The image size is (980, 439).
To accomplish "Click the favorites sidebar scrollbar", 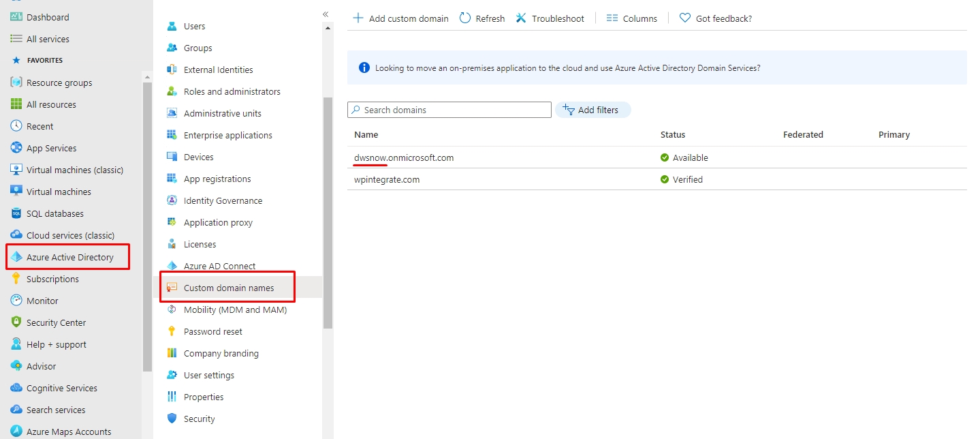I will (147, 227).
